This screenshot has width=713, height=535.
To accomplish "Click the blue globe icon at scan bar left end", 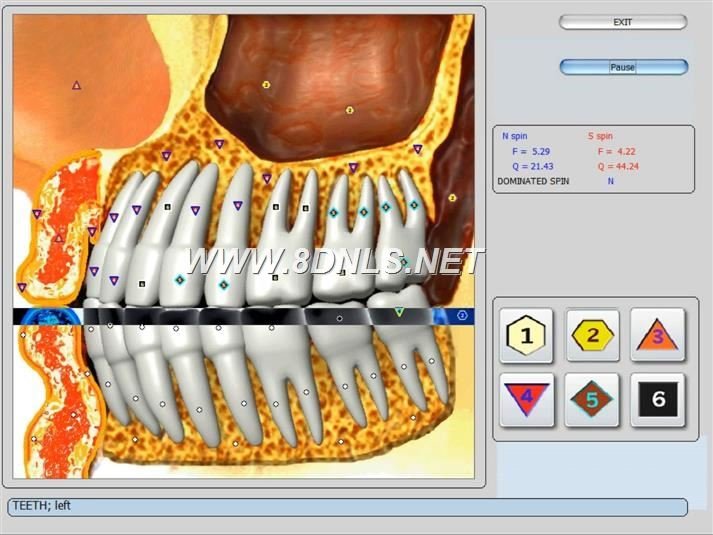I will [x=47, y=317].
